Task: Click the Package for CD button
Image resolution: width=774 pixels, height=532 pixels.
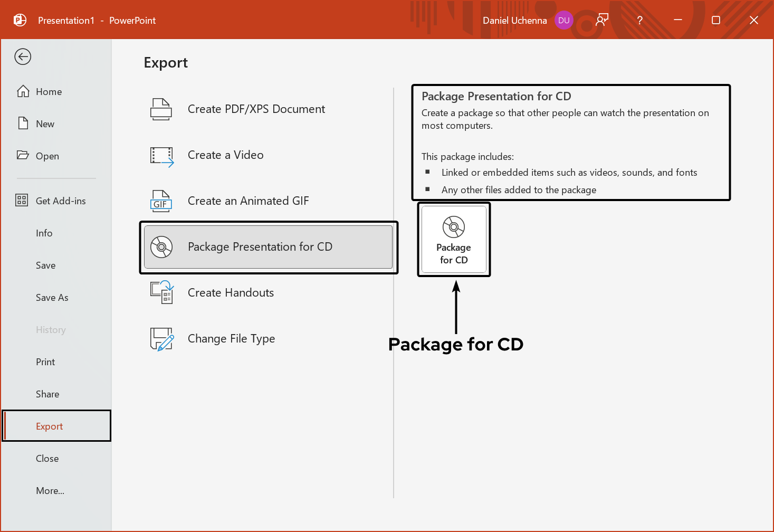Action: pyautogui.click(x=454, y=240)
